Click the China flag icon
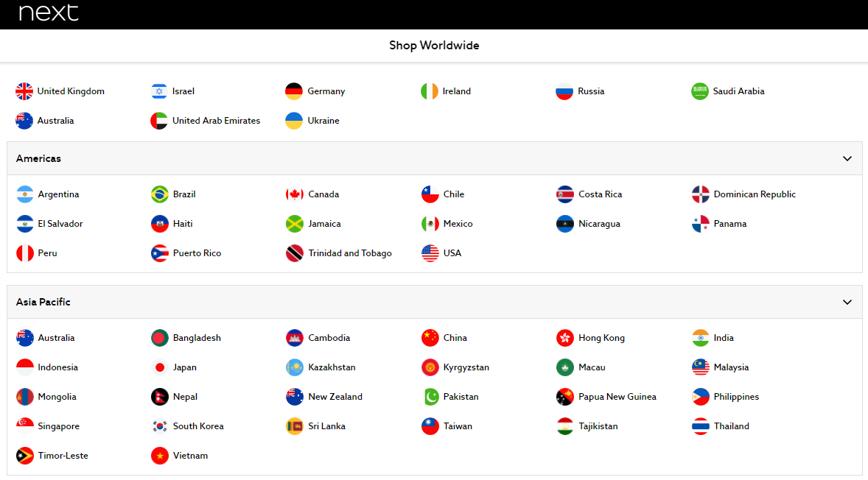Viewport: 868px width, 480px height. 430,337
